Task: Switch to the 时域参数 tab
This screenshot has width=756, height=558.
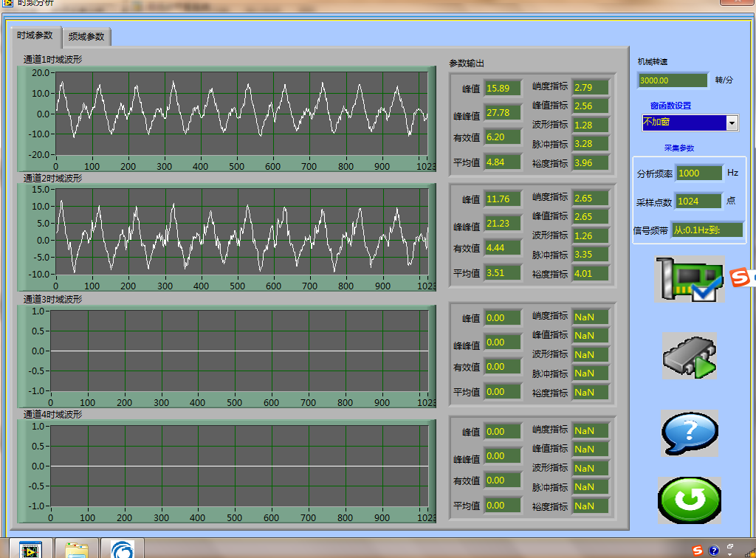Action: click(x=35, y=35)
